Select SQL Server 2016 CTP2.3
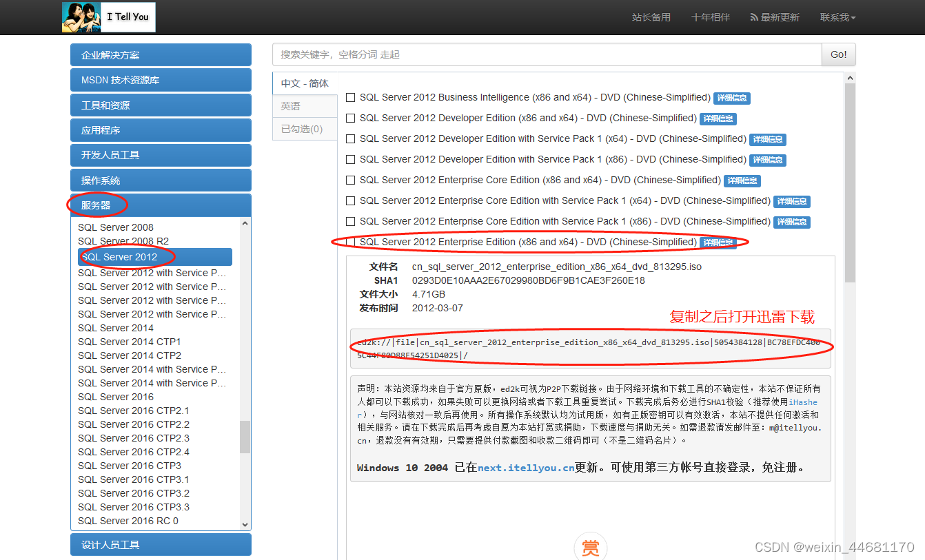Viewport: 925px width, 560px height. click(134, 438)
